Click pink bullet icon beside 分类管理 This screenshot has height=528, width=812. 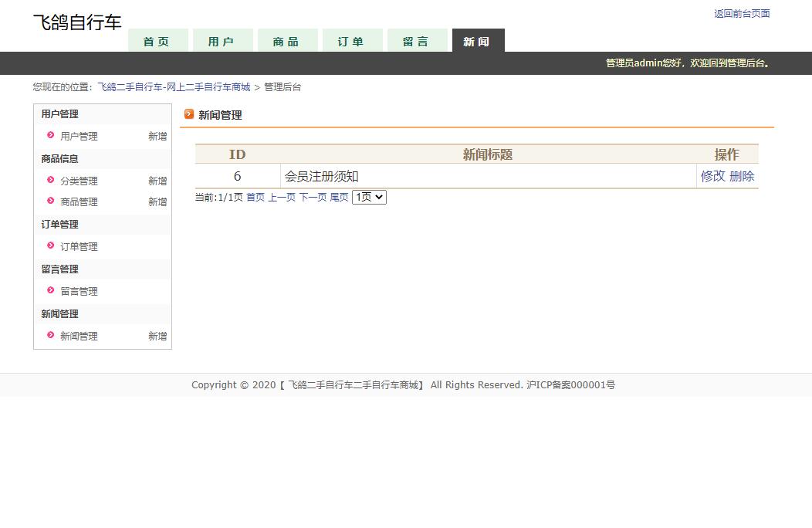50,180
